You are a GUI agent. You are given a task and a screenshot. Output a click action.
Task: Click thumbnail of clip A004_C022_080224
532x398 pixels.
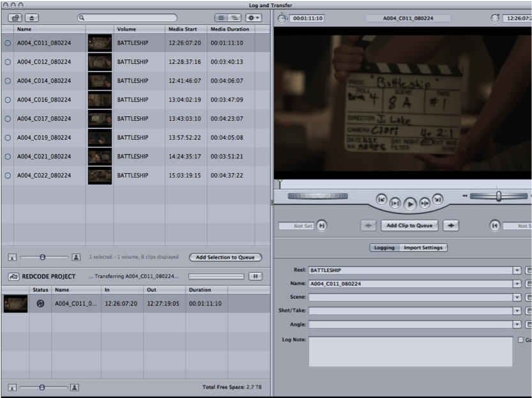[100, 176]
